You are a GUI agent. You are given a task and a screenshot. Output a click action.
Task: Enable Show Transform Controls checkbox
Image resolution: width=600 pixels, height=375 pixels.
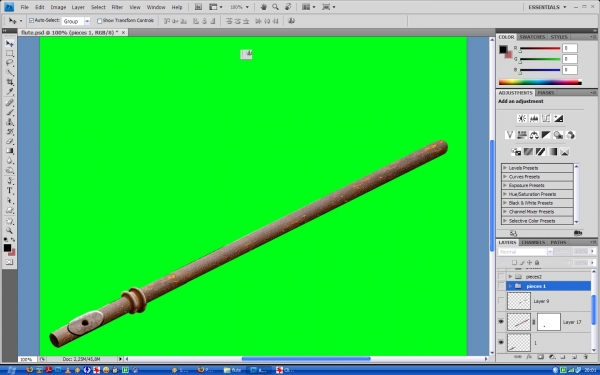point(99,21)
